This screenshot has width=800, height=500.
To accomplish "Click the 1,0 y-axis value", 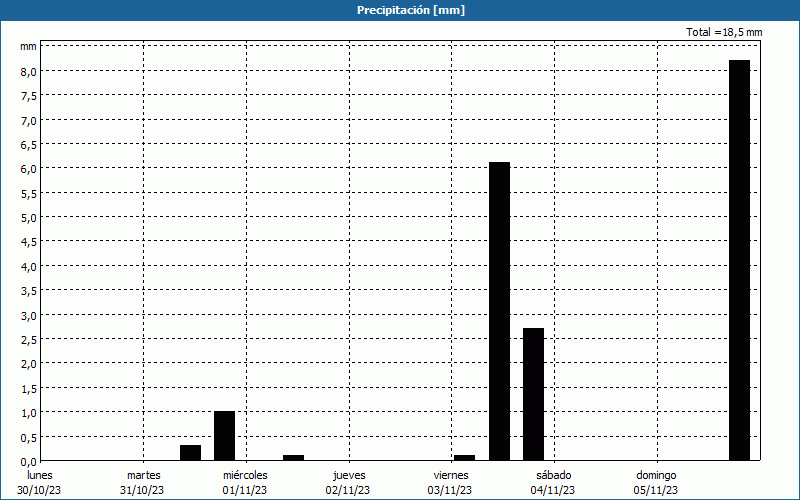I will (29, 413).
